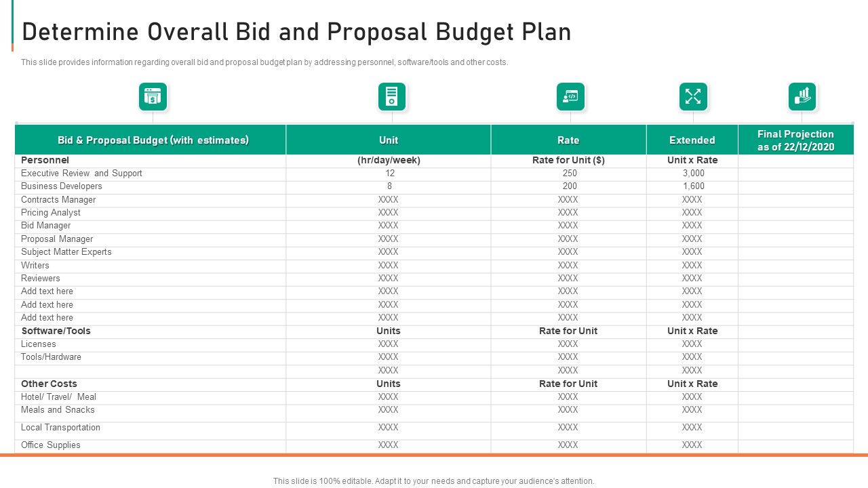Viewport: 868px width, 488px height.
Task: Select the Other Costs section label
Action: pos(50,384)
